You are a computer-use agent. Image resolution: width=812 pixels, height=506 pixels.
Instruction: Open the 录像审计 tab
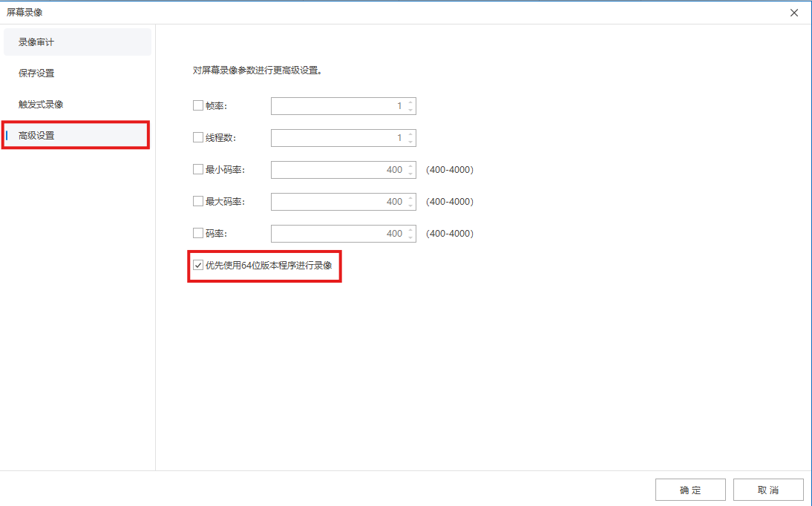coord(77,42)
